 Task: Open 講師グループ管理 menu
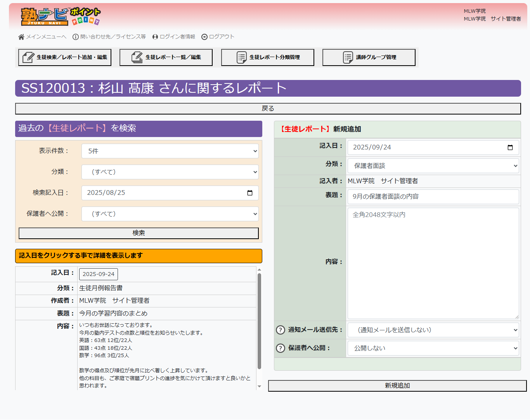tap(369, 57)
